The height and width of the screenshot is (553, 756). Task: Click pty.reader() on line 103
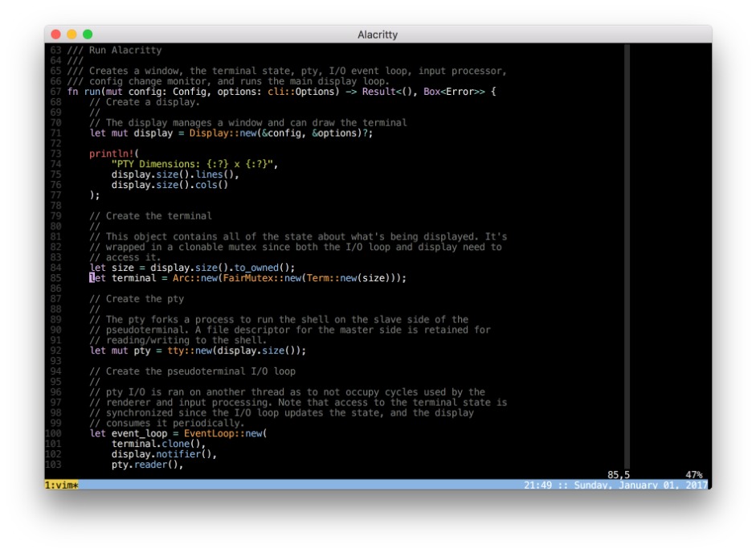pyautogui.click(x=147, y=465)
